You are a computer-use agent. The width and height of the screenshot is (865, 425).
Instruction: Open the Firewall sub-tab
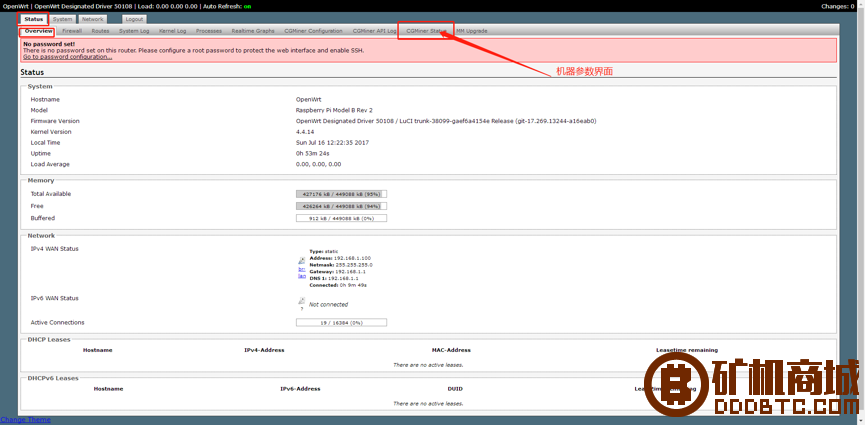[72, 31]
